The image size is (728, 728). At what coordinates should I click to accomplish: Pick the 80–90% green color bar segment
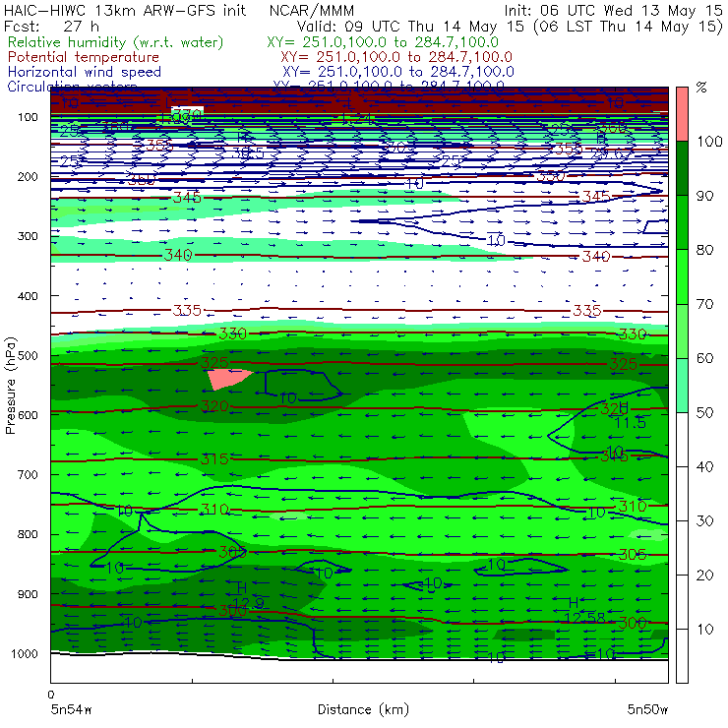[682, 222]
